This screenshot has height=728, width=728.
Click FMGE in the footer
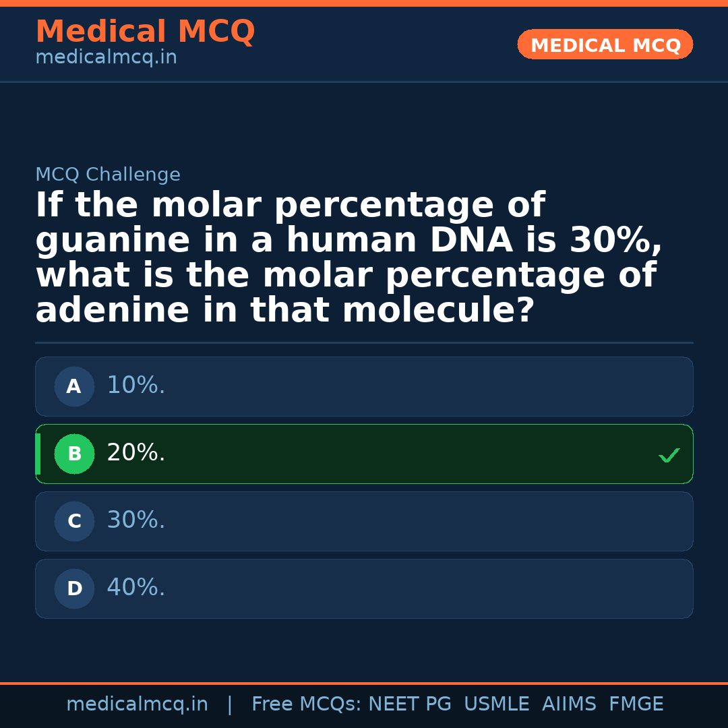[636, 704]
